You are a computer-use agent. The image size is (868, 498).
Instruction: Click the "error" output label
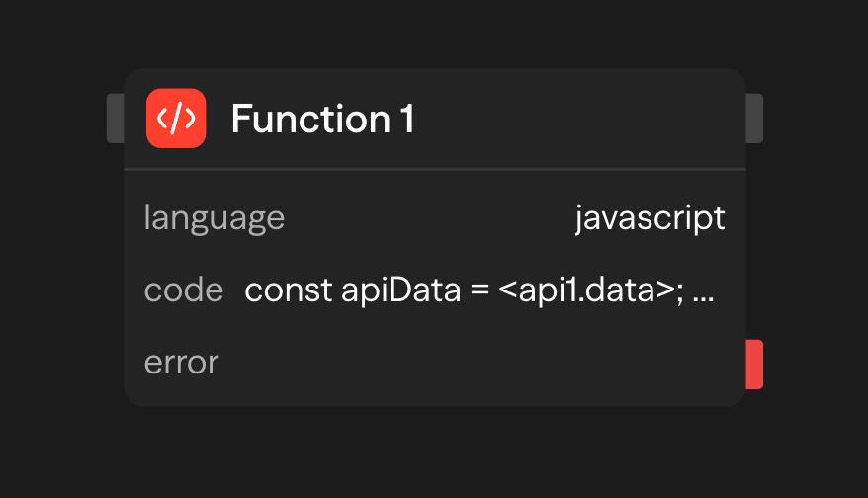point(181,363)
